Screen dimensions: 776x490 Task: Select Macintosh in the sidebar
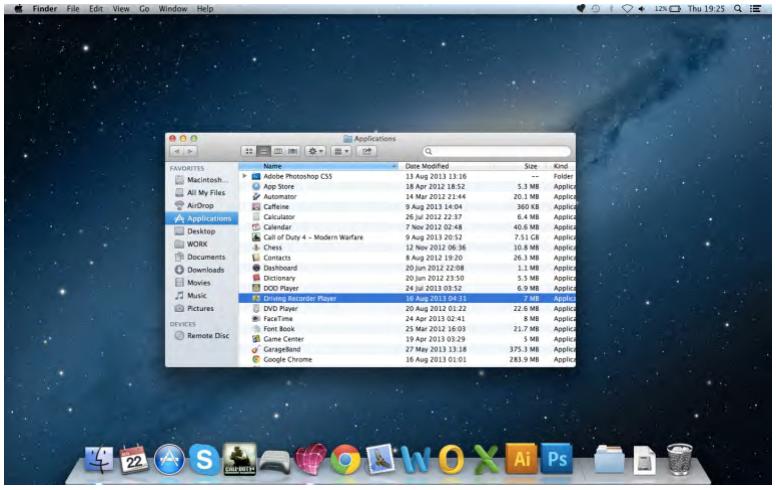[201, 180]
